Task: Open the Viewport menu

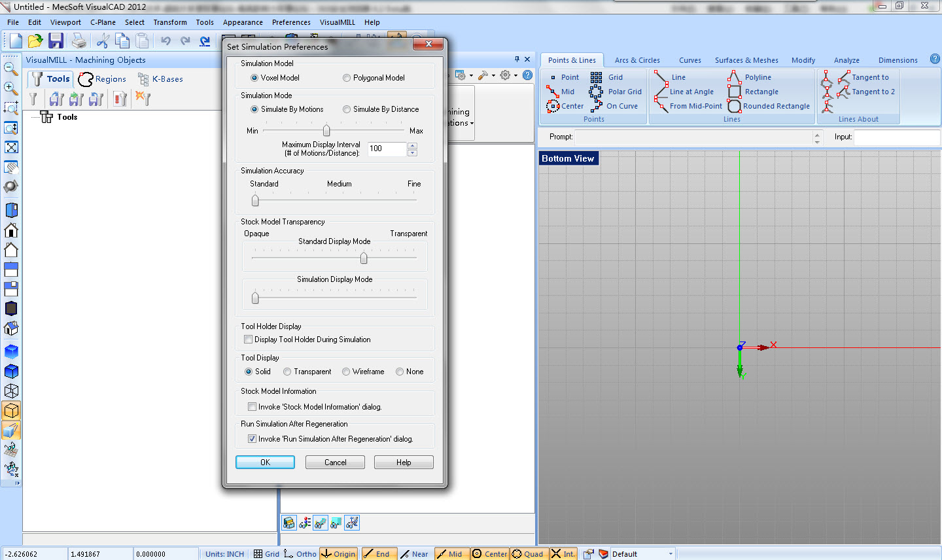Action: tap(65, 22)
